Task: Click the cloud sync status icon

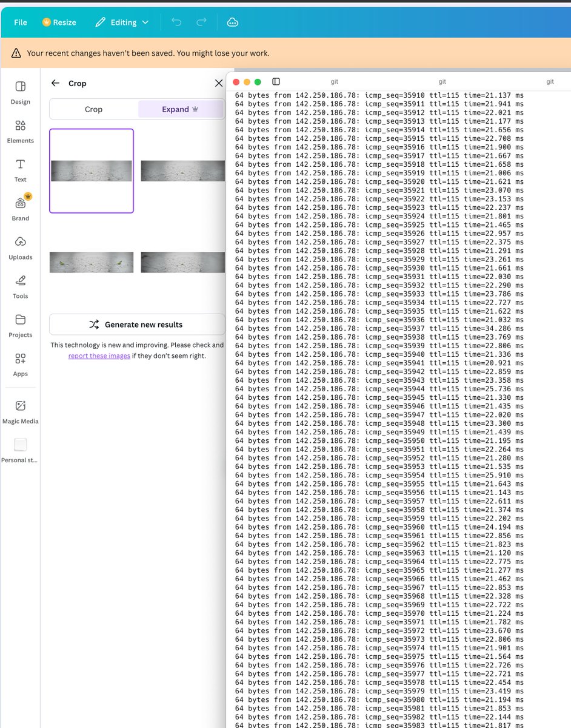Action: [x=232, y=22]
